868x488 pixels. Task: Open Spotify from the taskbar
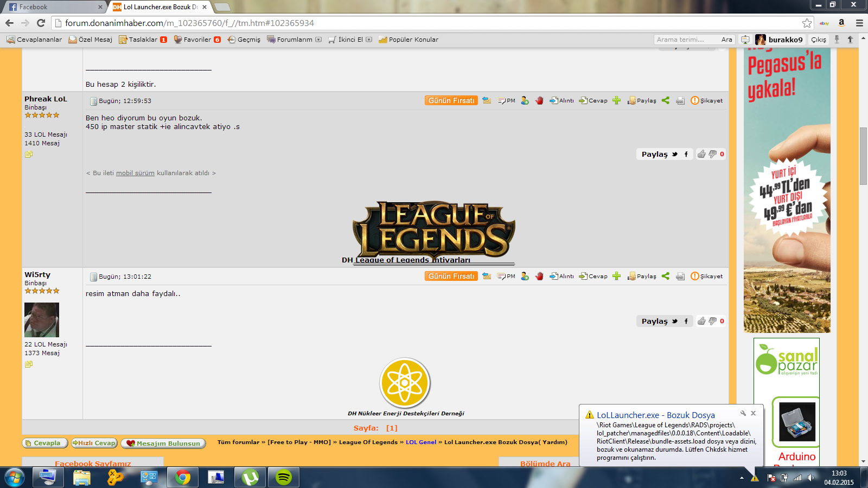[284, 478]
